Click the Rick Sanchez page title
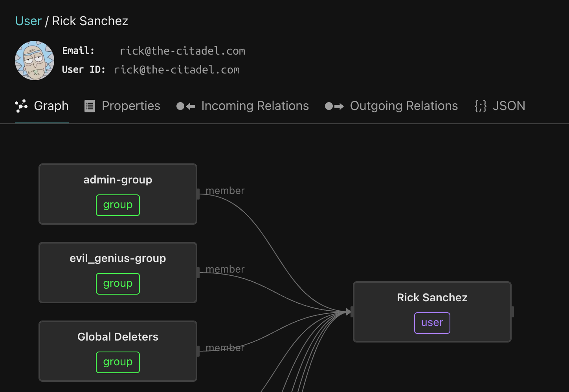Viewport: 569px width, 392px height. pyautogui.click(x=90, y=21)
